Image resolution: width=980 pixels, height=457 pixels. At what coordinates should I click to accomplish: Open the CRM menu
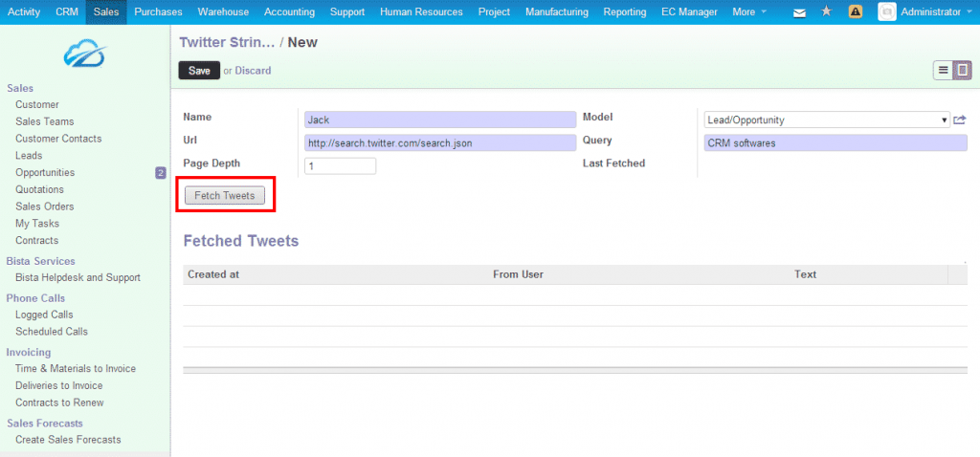coord(67,11)
